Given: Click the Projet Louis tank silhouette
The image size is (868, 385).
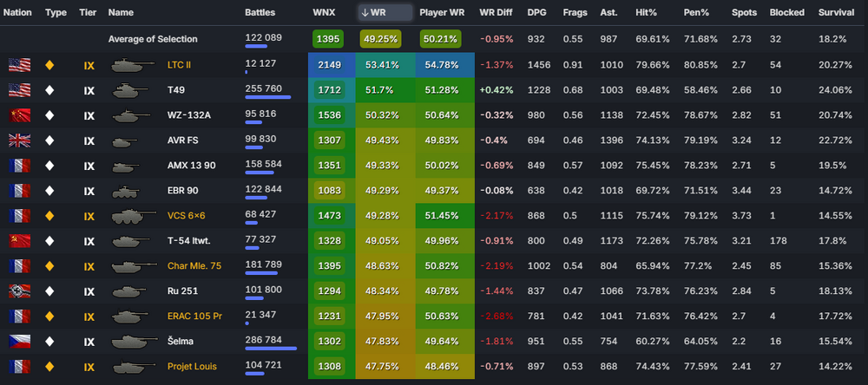Looking at the screenshot, I should coord(134,367).
